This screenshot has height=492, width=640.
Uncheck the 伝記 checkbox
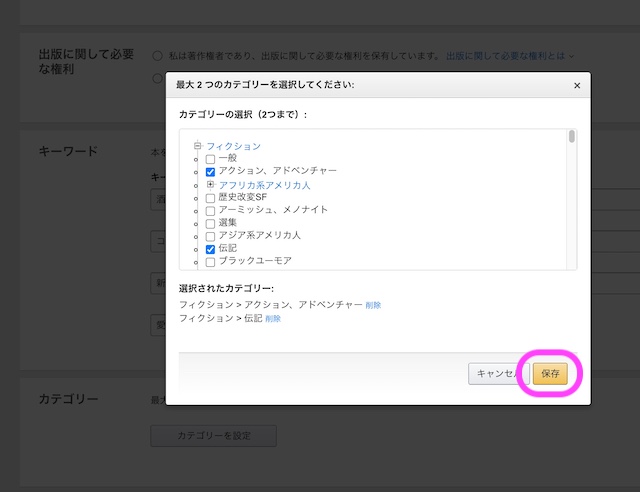pos(210,249)
